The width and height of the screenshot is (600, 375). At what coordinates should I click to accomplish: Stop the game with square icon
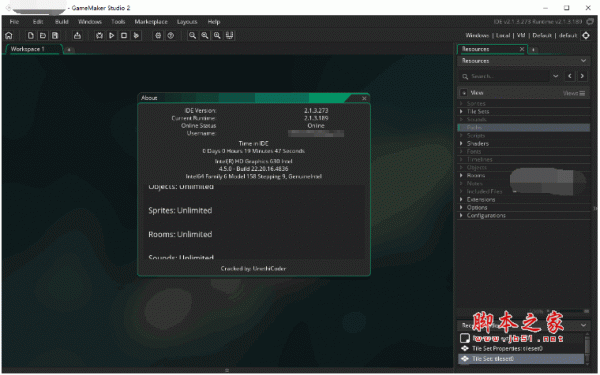(x=124, y=36)
